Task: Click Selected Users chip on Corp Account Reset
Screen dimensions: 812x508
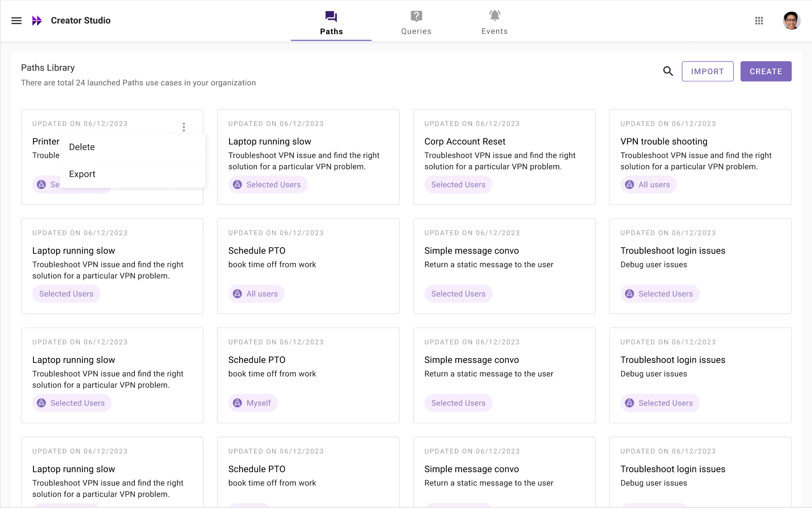Action: (x=458, y=185)
